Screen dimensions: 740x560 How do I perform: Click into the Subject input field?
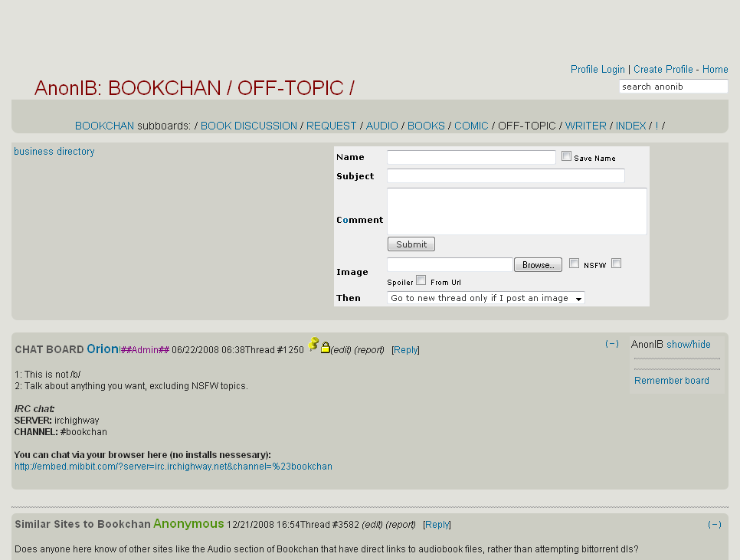click(x=506, y=176)
